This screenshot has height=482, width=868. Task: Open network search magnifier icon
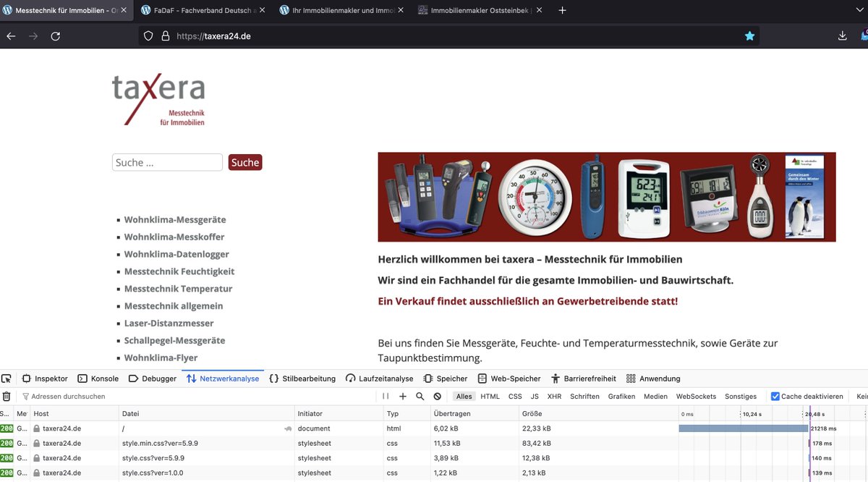(x=420, y=397)
